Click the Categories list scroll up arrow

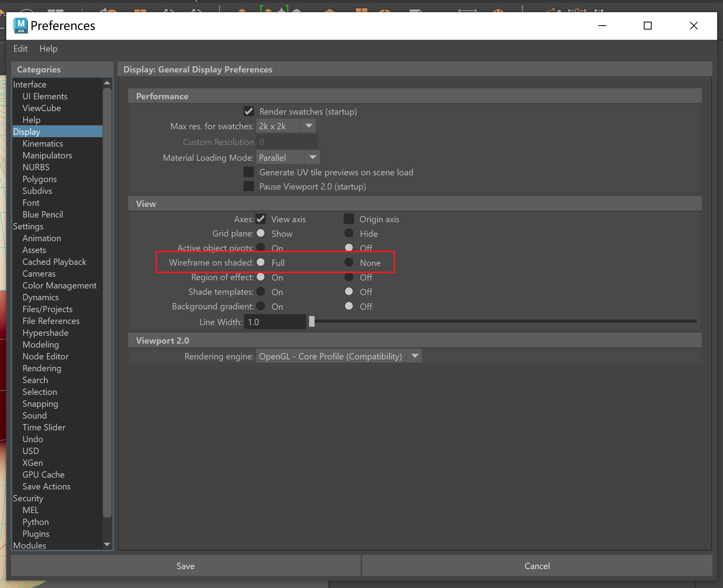pos(107,83)
